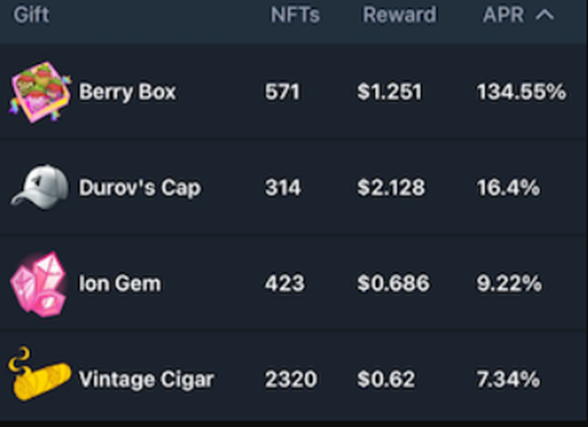Viewport: 588px width, 427px height.
Task: Click Berry Box NFT count 571
Action: (x=282, y=92)
